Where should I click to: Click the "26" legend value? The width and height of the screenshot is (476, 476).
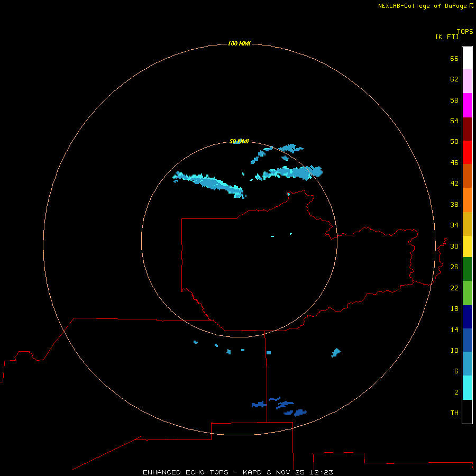(454, 267)
